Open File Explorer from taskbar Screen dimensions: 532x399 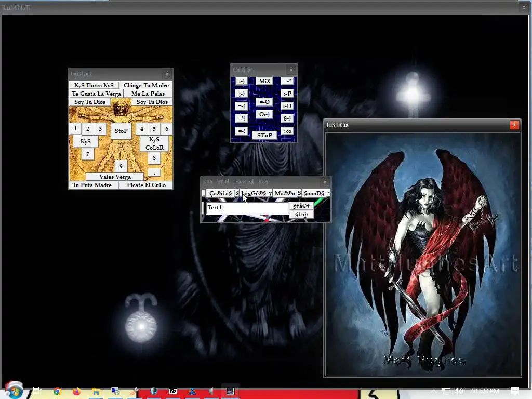[x=96, y=392]
